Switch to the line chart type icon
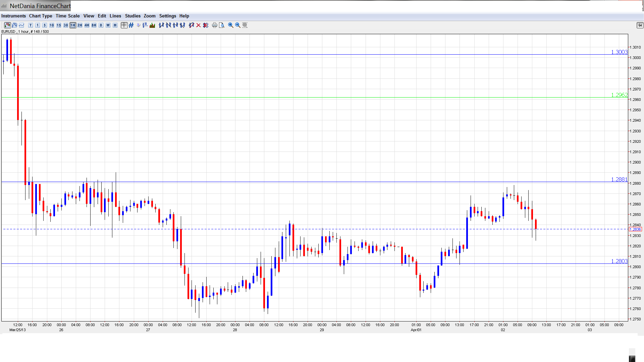This screenshot has width=644, height=362. point(22,25)
